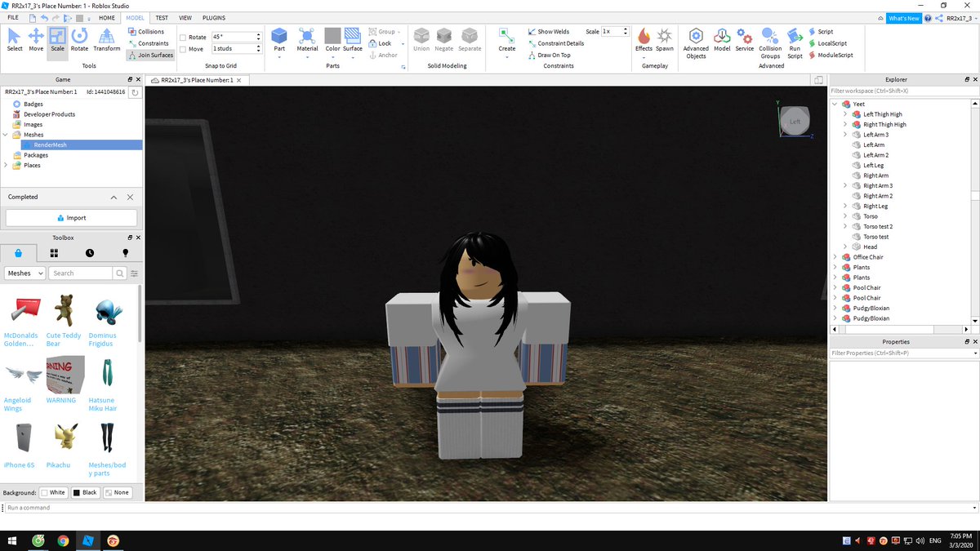Screen dimensions: 980x551
Task: Click the Left face of view selector
Action: pyautogui.click(x=795, y=122)
